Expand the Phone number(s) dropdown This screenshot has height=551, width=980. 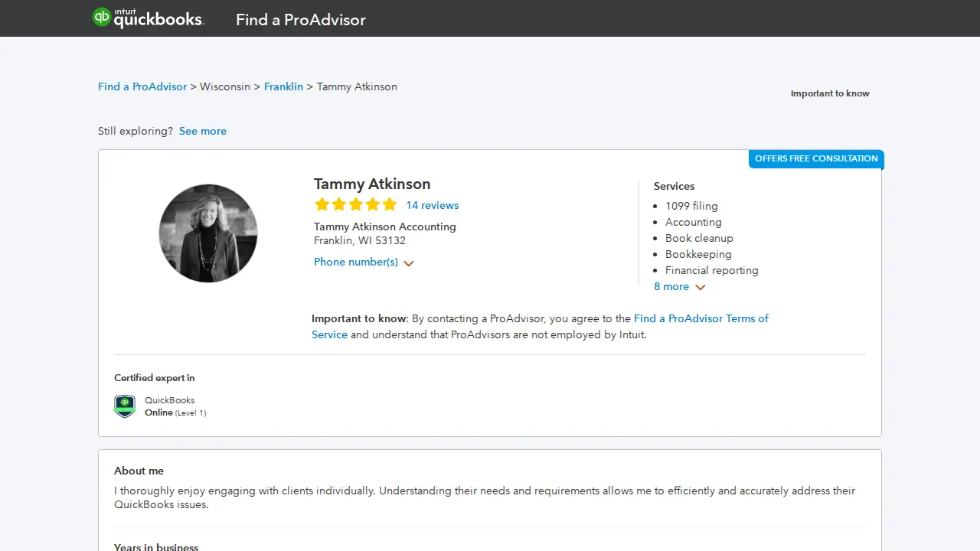(364, 262)
